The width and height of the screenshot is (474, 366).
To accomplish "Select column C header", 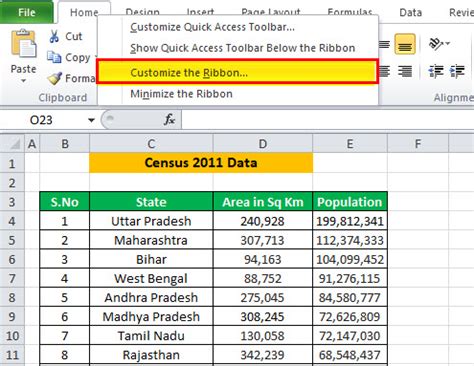I will (x=151, y=144).
